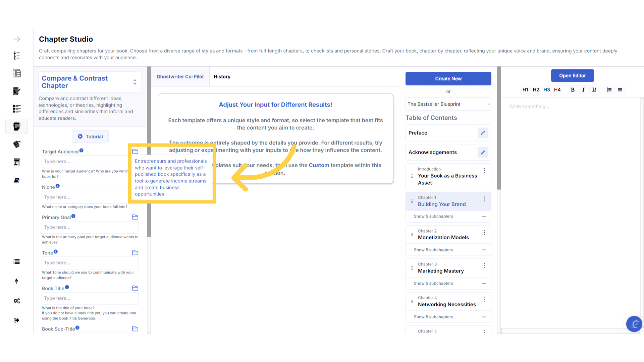Viewport: 644px width, 362px height.
Task: Click the Bold formatting icon
Action: pyautogui.click(x=573, y=90)
